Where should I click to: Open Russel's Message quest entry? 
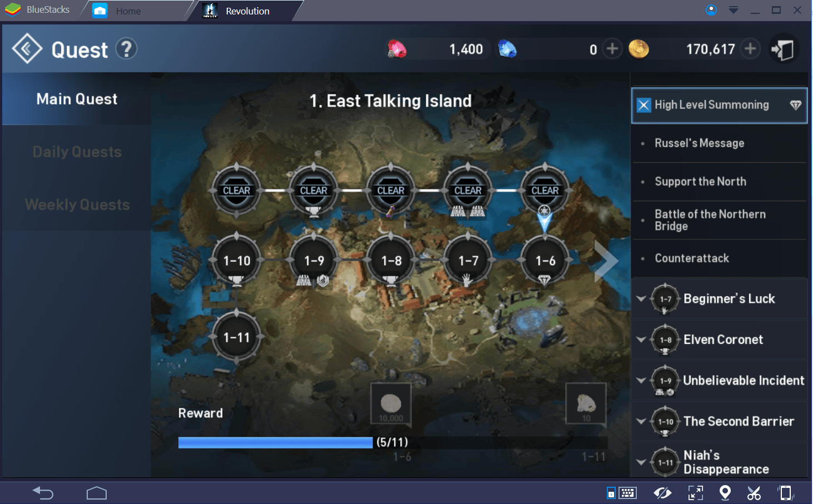(x=720, y=143)
